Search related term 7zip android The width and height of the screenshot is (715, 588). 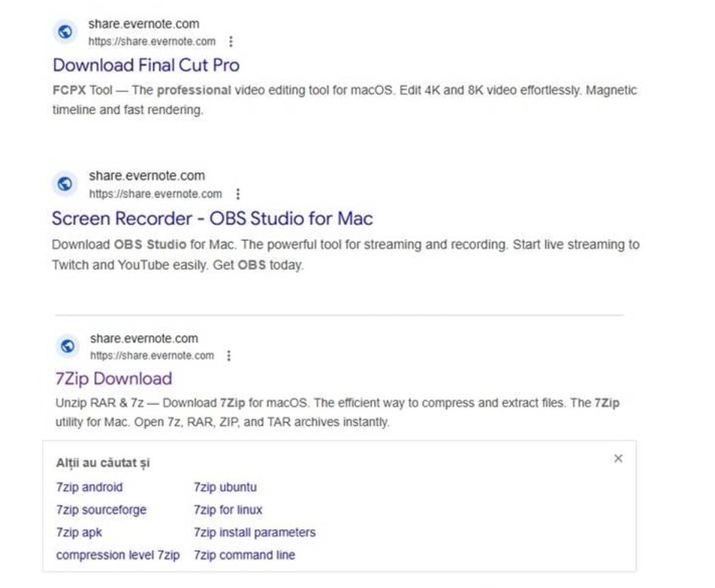(x=89, y=487)
